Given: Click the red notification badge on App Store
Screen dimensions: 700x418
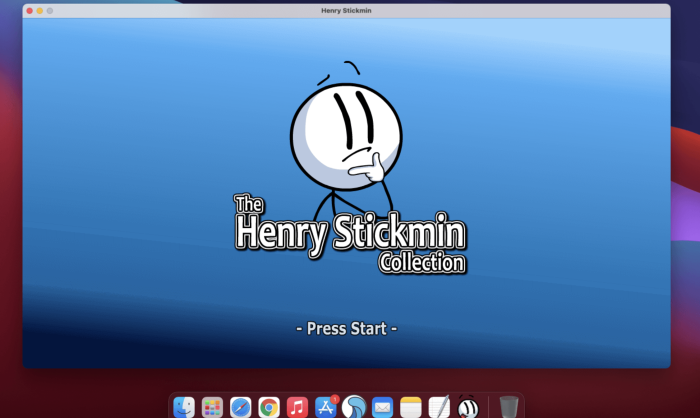Looking at the screenshot, I should (x=334, y=398).
